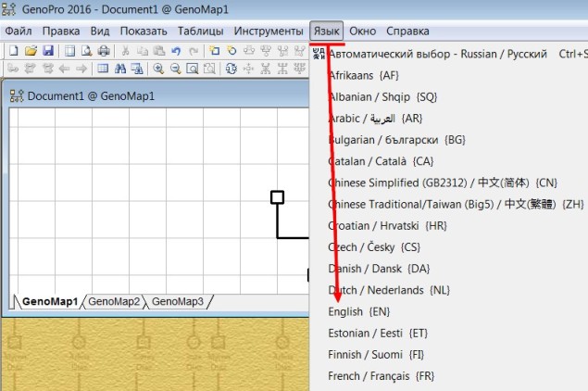The image size is (588, 391).
Task: Switch to the GenoMap2 tab
Action: [114, 301]
